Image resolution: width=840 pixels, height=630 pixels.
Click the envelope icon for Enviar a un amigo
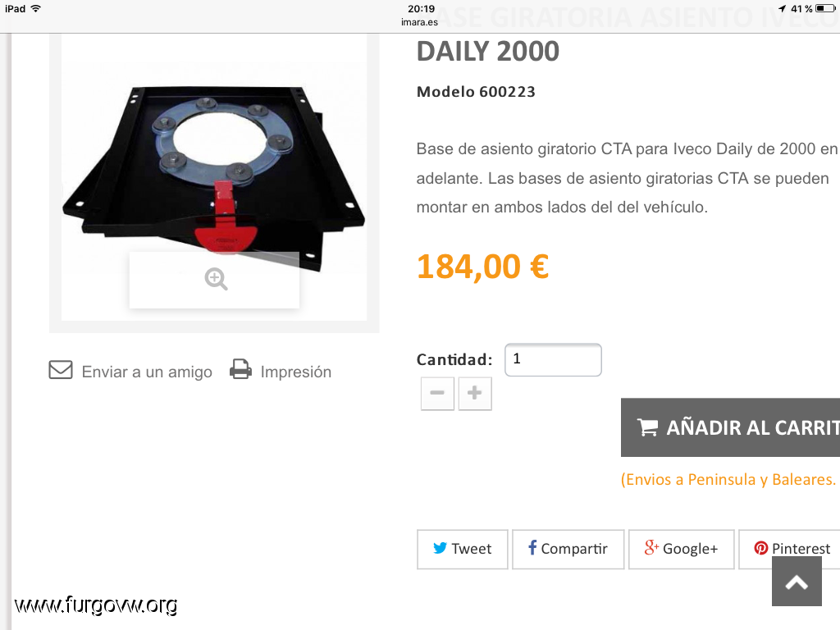tap(61, 370)
